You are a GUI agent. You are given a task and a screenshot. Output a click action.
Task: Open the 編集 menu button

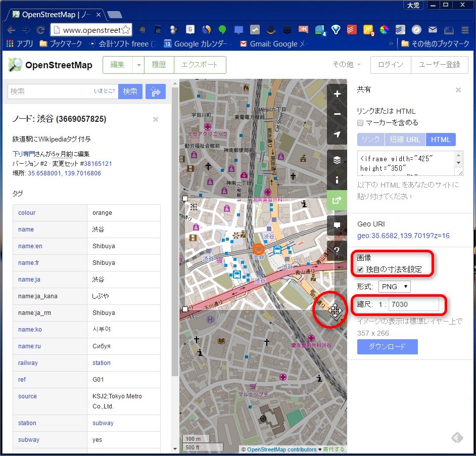coord(117,65)
